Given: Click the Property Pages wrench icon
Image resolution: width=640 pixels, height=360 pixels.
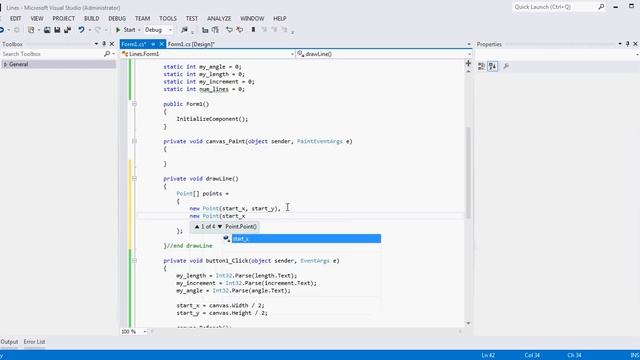Looking at the screenshot, I should (x=506, y=66).
